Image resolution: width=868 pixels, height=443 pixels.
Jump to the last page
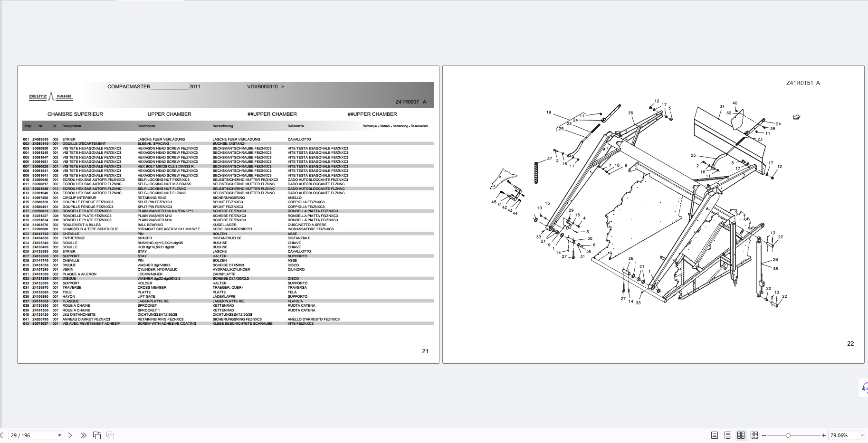(83, 435)
